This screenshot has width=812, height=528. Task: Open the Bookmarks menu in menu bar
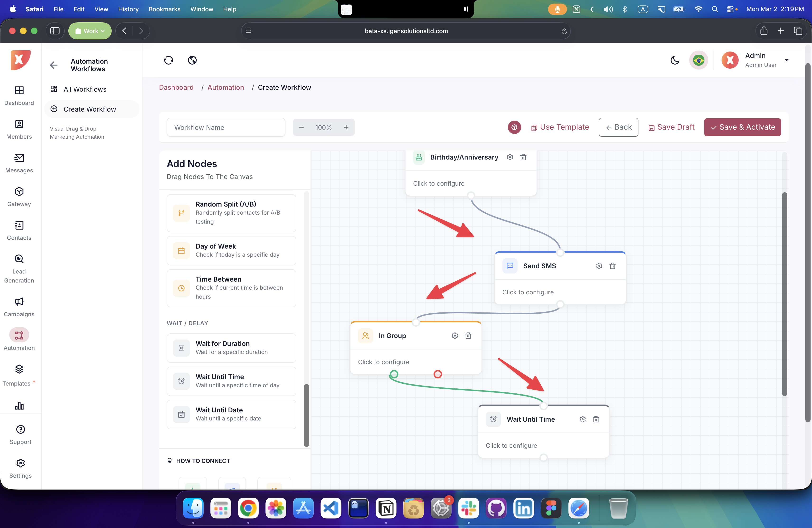[164, 9]
